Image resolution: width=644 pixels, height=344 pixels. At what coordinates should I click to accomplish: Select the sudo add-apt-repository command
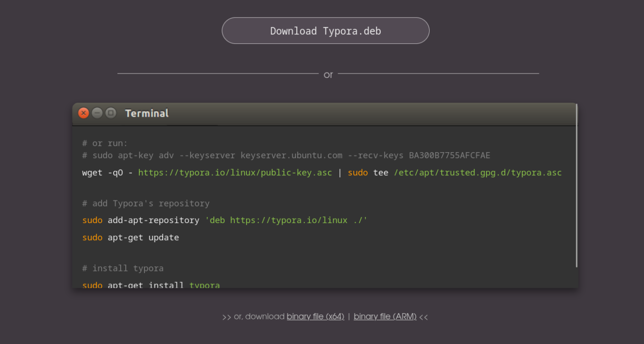click(140, 220)
